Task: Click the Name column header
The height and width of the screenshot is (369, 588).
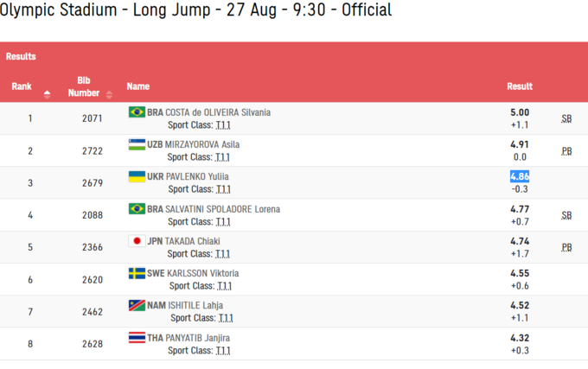Action: (x=138, y=86)
